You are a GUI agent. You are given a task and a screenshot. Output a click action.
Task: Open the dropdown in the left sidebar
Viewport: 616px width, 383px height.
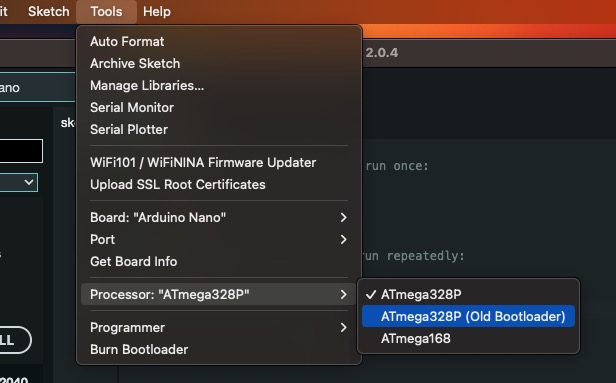[x=19, y=183]
